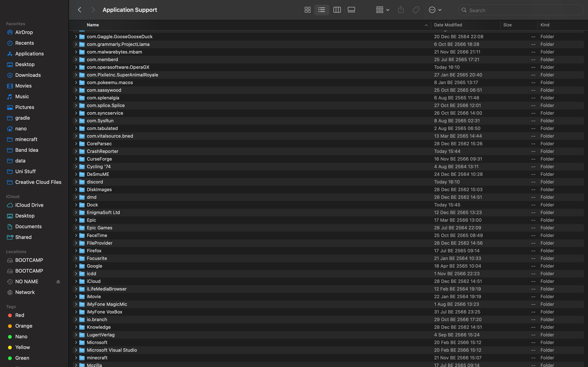This screenshot has width=588, height=367.
Task: Click the Edit Tags icon
Action: coord(416,10)
